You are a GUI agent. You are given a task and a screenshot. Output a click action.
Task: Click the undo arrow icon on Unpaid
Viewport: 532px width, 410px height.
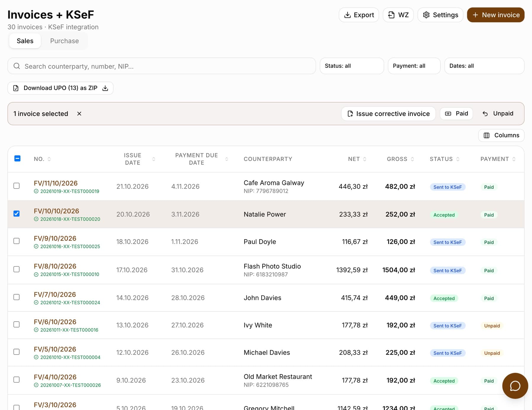(485, 114)
